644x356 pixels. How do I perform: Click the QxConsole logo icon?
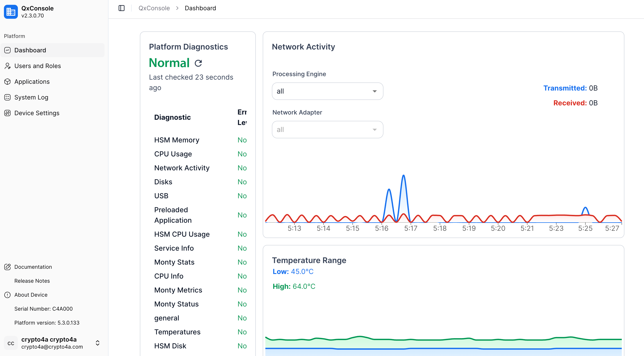[10, 12]
